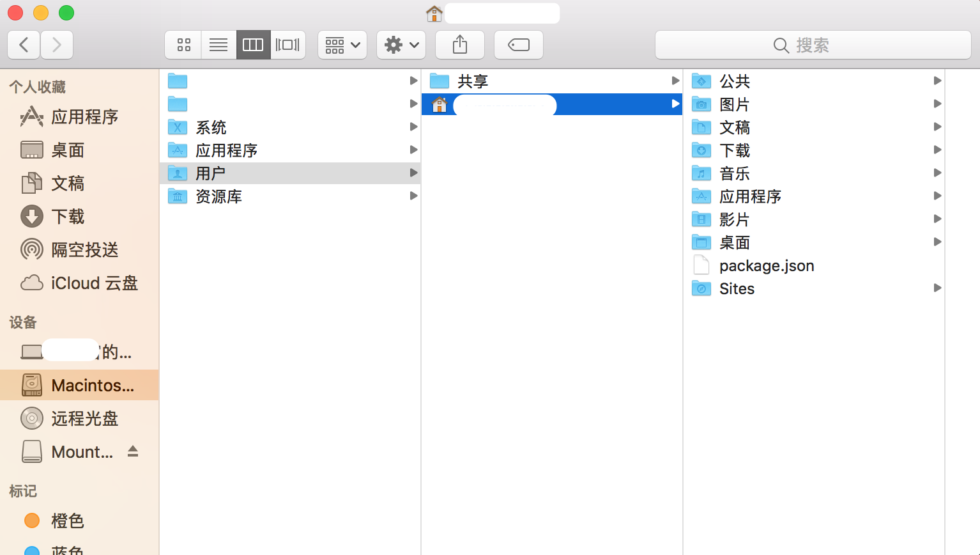Click the 系统 folder X icon

coord(178,127)
